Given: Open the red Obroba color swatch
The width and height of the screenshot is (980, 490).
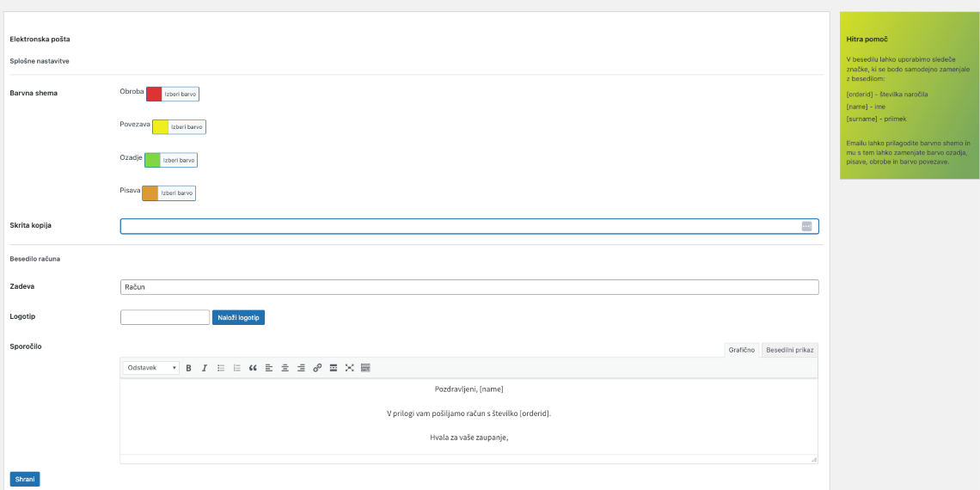Looking at the screenshot, I should 155,94.
